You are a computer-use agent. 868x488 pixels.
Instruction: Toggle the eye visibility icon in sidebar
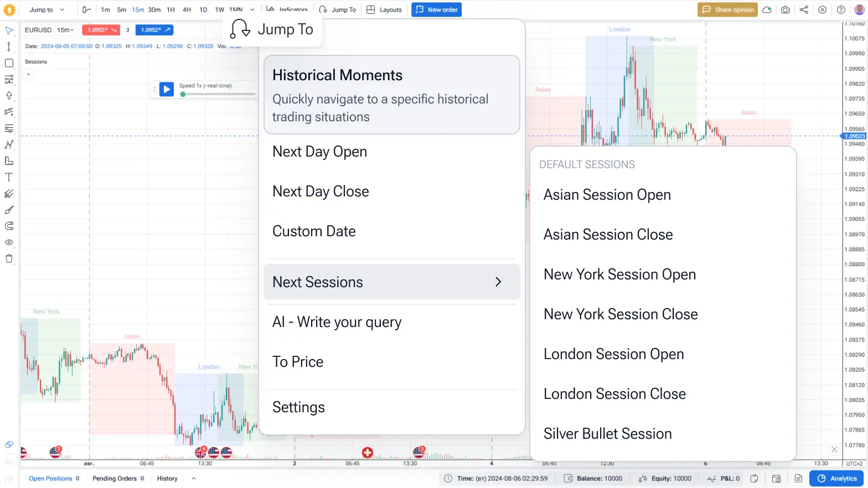coord(9,242)
